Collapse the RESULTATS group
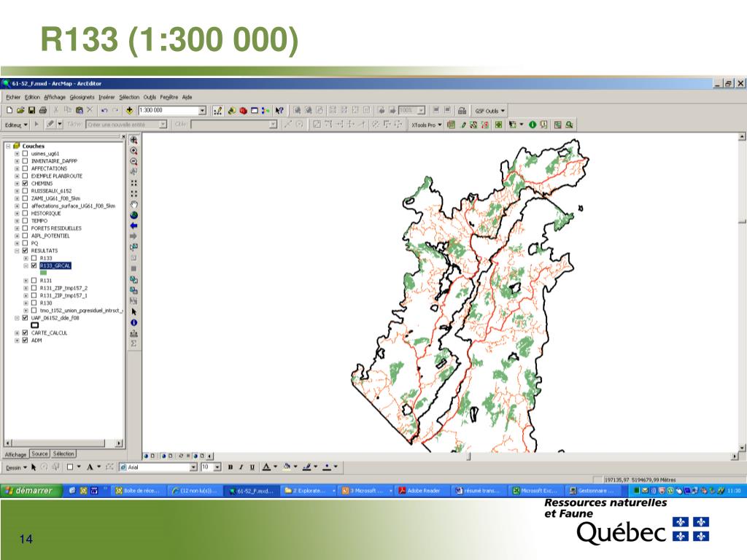 pos(18,251)
